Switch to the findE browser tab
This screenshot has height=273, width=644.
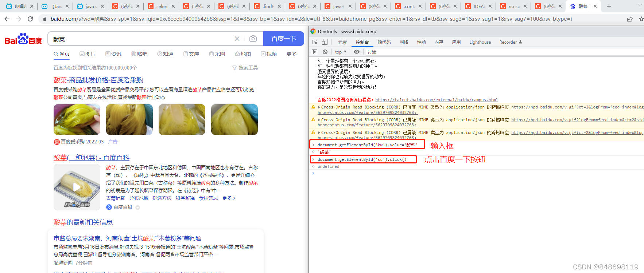[267, 6]
